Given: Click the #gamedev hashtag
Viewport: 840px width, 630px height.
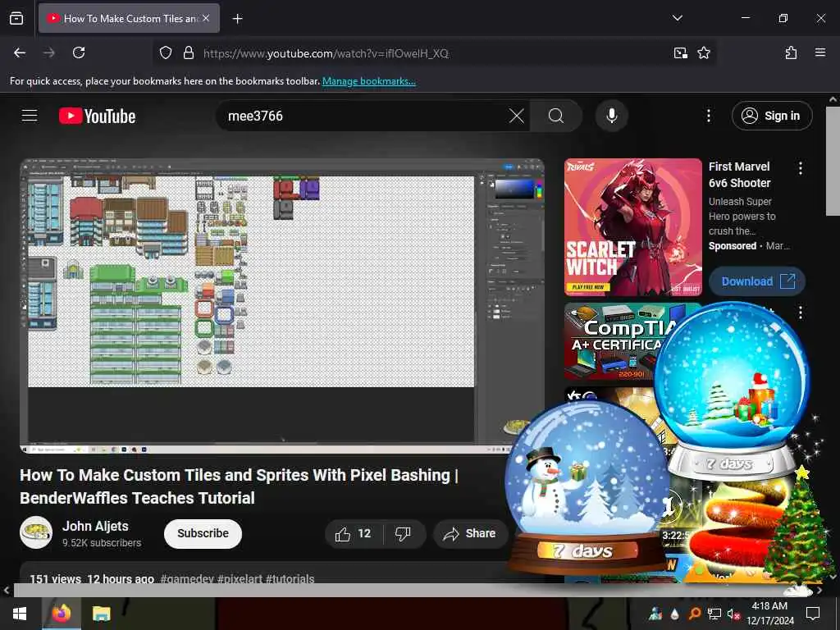Looking at the screenshot, I should (187, 578).
